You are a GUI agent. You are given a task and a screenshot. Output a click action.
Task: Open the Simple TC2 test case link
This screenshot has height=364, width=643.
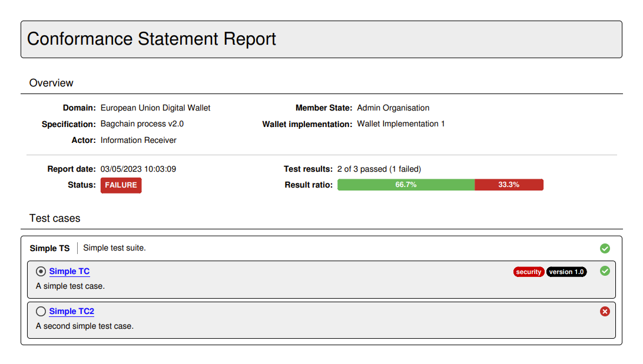click(x=72, y=311)
